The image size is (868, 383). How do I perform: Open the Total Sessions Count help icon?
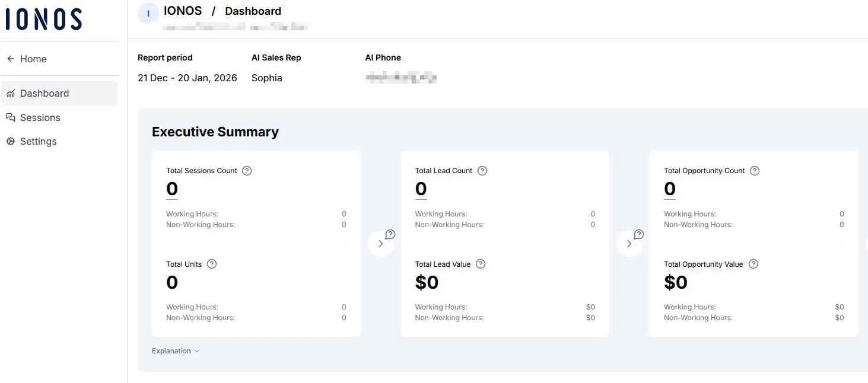click(x=246, y=170)
